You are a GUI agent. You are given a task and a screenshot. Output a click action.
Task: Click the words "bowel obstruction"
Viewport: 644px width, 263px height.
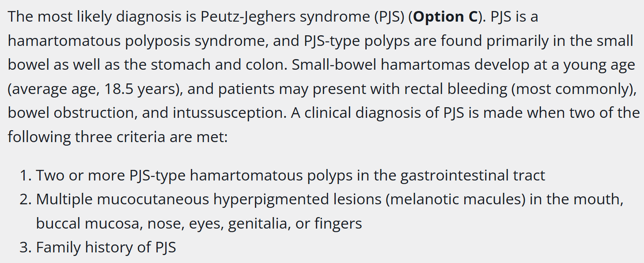tap(72, 113)
